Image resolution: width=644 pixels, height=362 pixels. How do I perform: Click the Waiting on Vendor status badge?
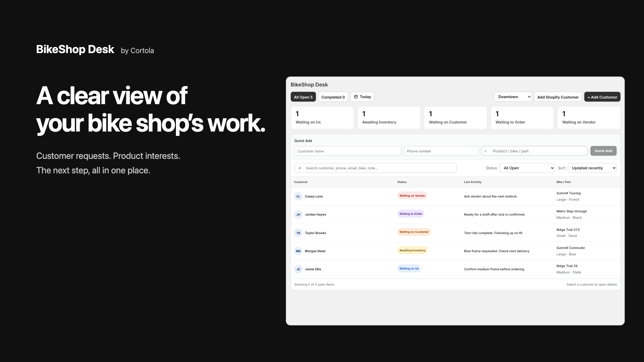pyautogui.click(x=412, y=196)
